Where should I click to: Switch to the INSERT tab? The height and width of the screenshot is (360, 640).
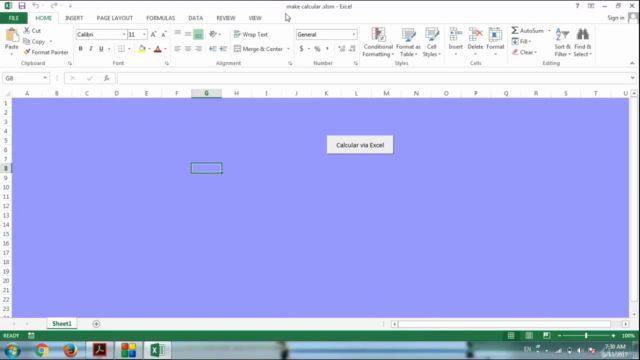(x=74, y=18)
